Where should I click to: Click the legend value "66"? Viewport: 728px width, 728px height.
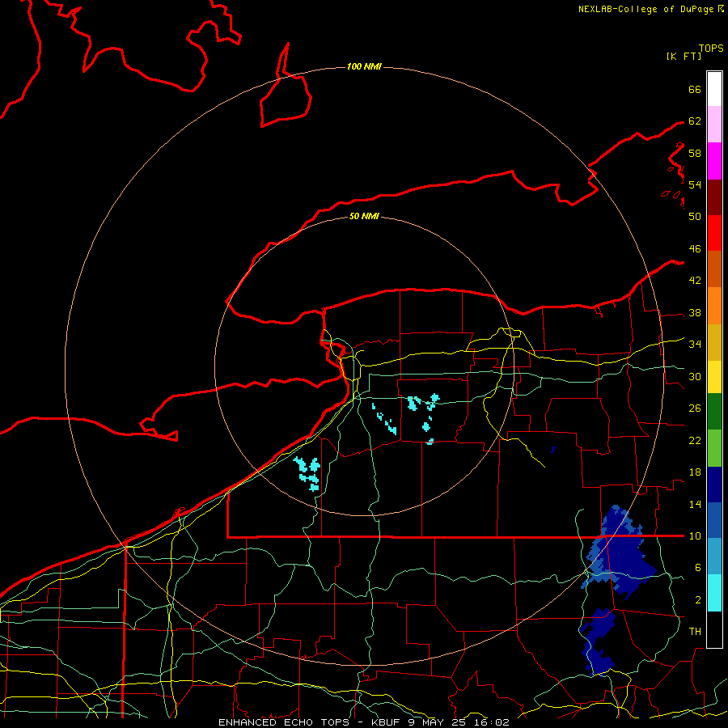(x=695, y=89)
